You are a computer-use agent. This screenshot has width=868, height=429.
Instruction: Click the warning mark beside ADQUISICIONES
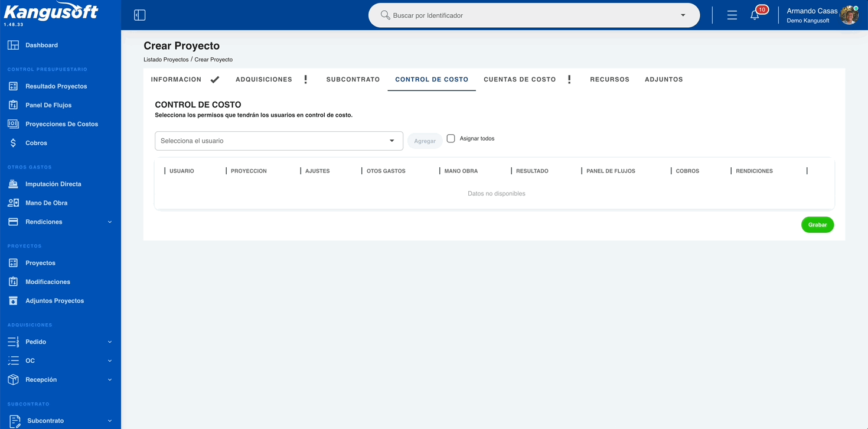click(305, 79)
